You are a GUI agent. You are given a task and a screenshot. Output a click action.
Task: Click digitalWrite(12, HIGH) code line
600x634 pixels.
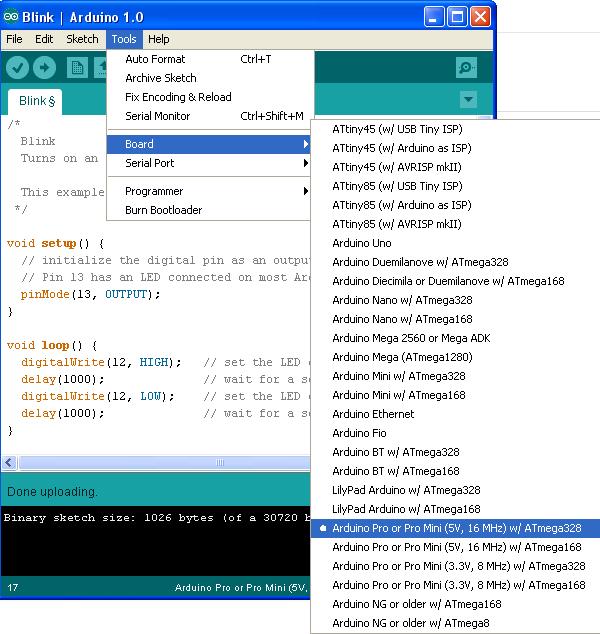point(101,362)
